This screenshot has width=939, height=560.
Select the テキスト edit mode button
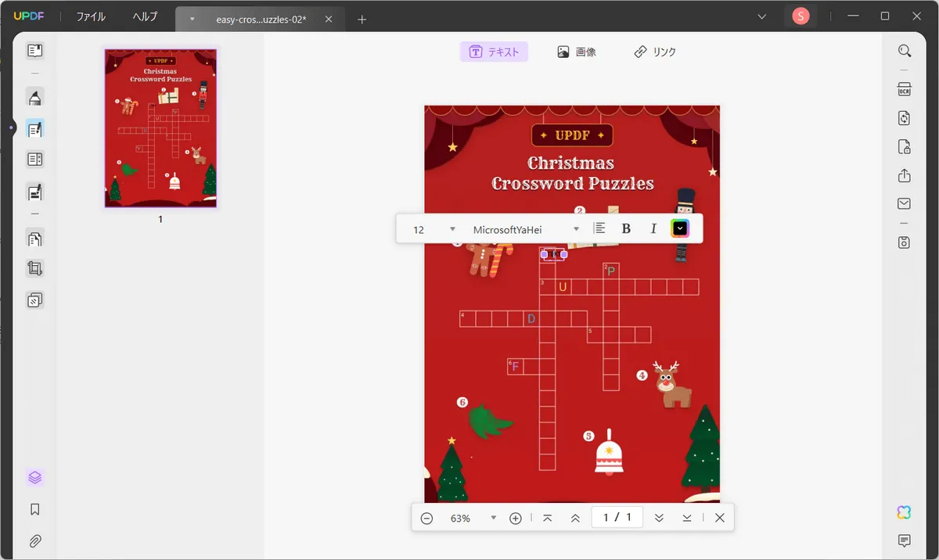(494, 52)
